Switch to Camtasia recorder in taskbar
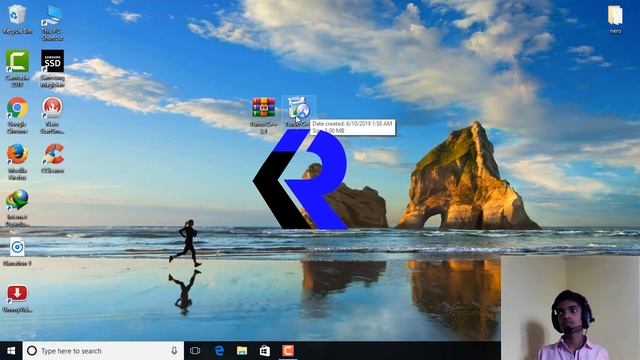 (x=288, y=351)
